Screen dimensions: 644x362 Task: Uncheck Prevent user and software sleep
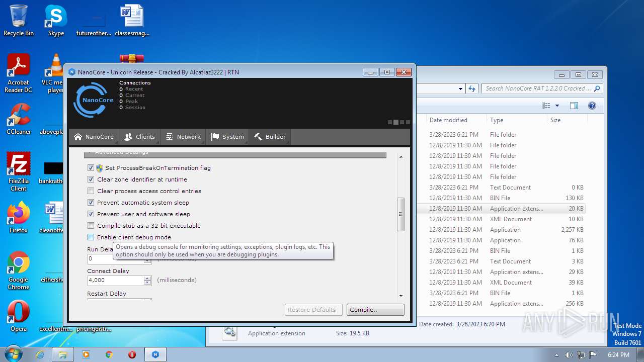pos(91,214)
